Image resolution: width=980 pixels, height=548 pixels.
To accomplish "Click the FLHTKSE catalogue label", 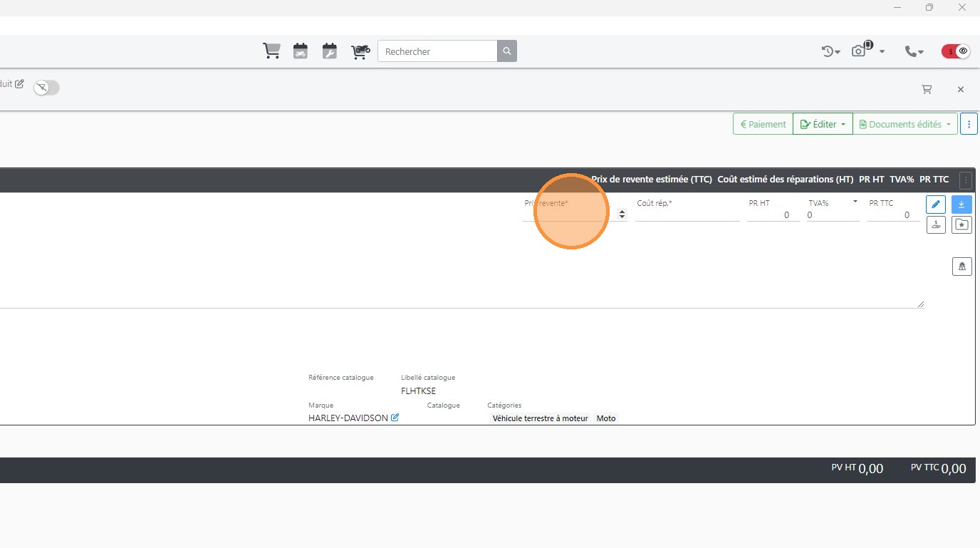I will pos(418,391).
